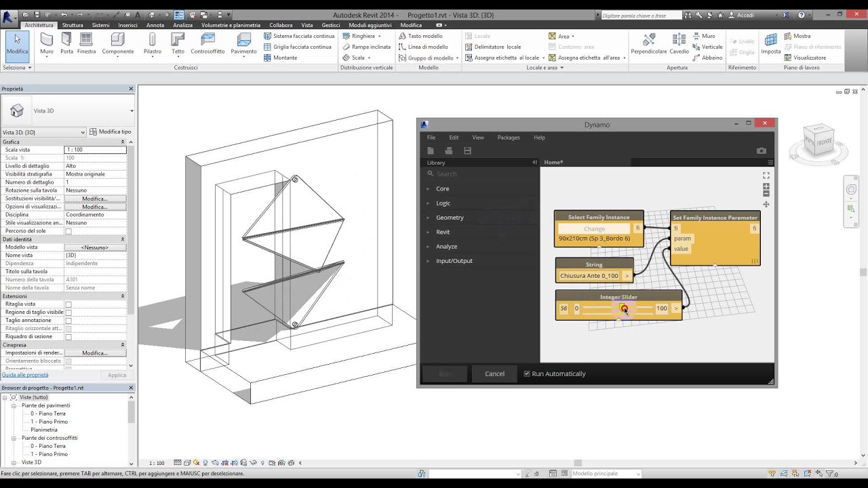Select the Testo modello tool
Viewport: 868px width, 488px height.
(420, 36)
